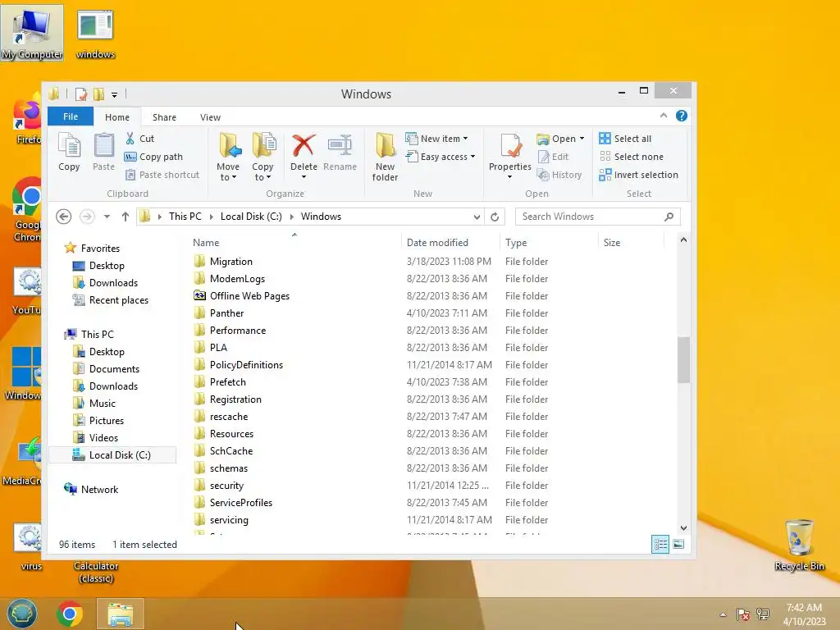Select Music in the navigation pane
Screen dimensions: 840x630
click(x=94, y=404)
